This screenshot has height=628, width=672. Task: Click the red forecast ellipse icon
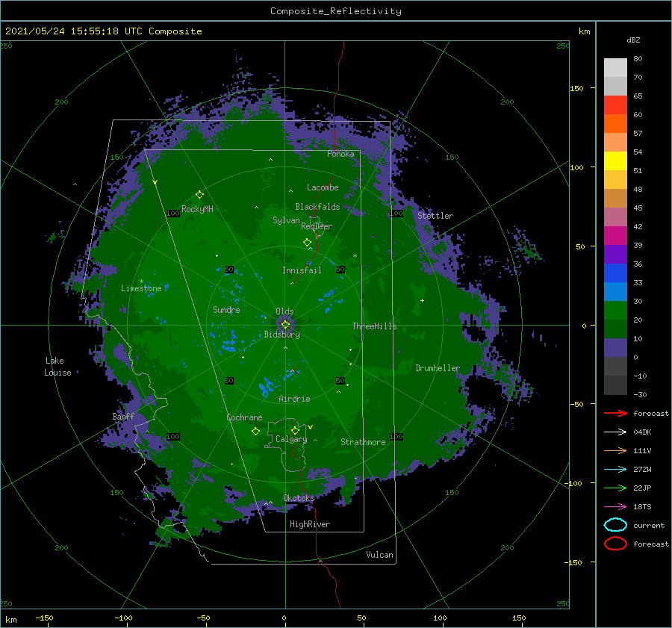(x=615, y=544)
